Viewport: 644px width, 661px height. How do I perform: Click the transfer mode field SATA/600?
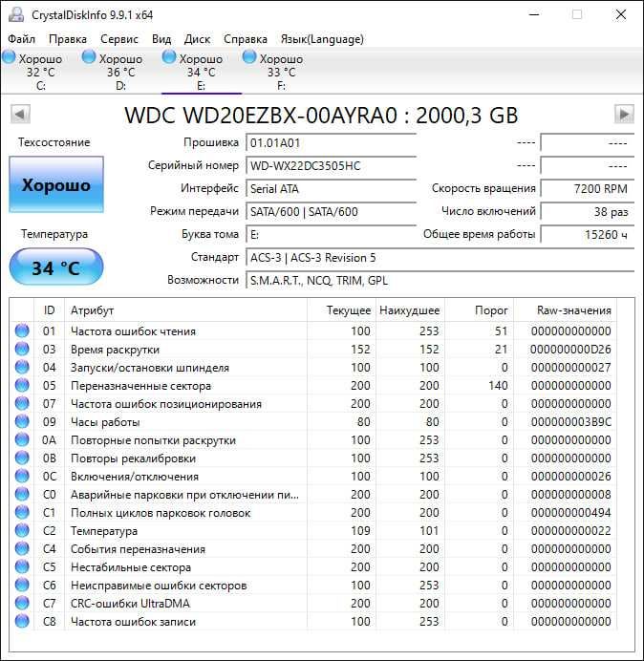pyautogui.click(x=331, y=211)
